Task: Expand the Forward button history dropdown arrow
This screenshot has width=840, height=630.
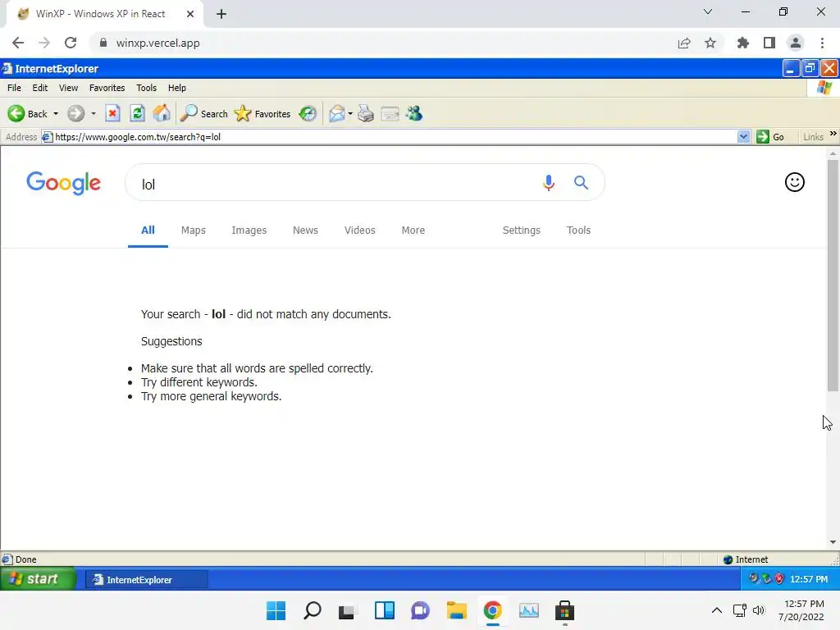Action: point(94,113)
